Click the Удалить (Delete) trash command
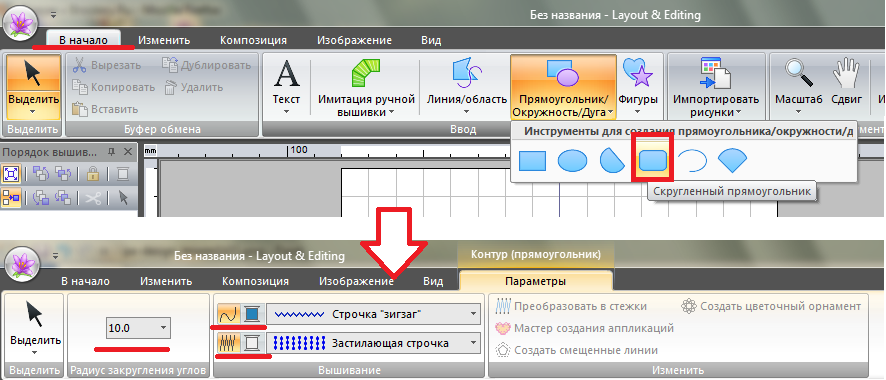Viewport: 886px width, 380px height. pyautogui.click(x=193, y=87)
